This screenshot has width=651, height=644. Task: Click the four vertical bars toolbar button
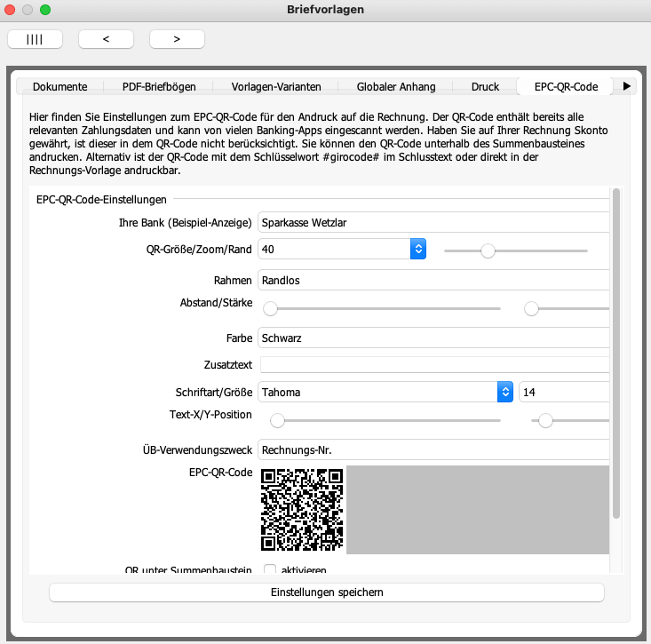(35, 39)
